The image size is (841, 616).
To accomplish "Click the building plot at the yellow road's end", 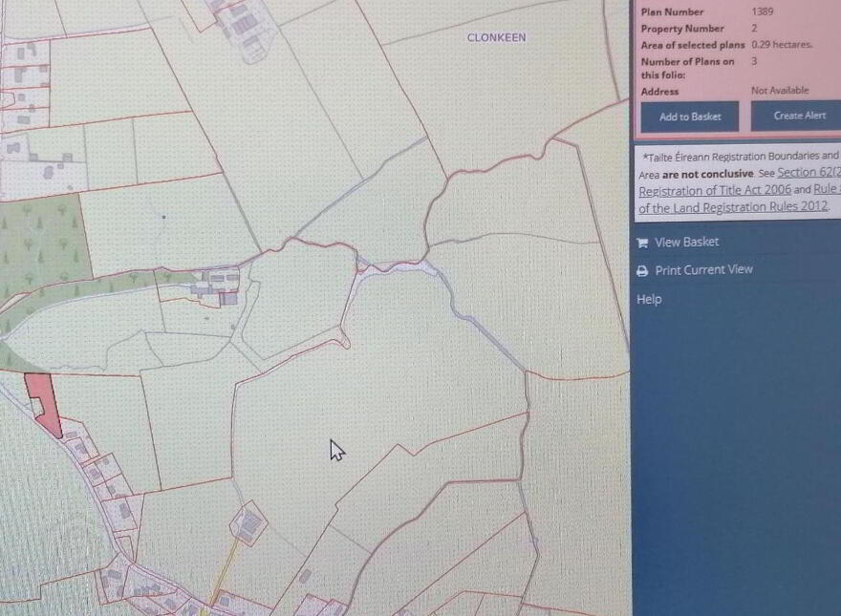I will pos(248,522).
